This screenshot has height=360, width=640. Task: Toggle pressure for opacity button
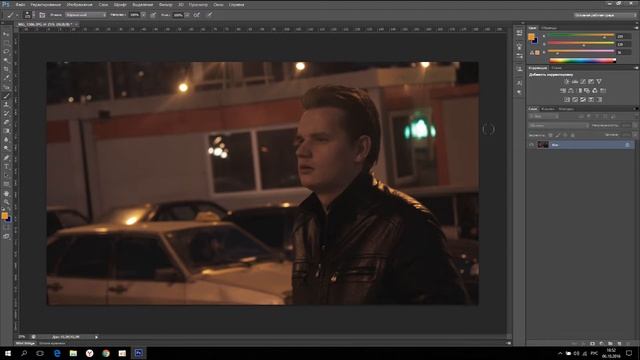[x=153, y=15]
